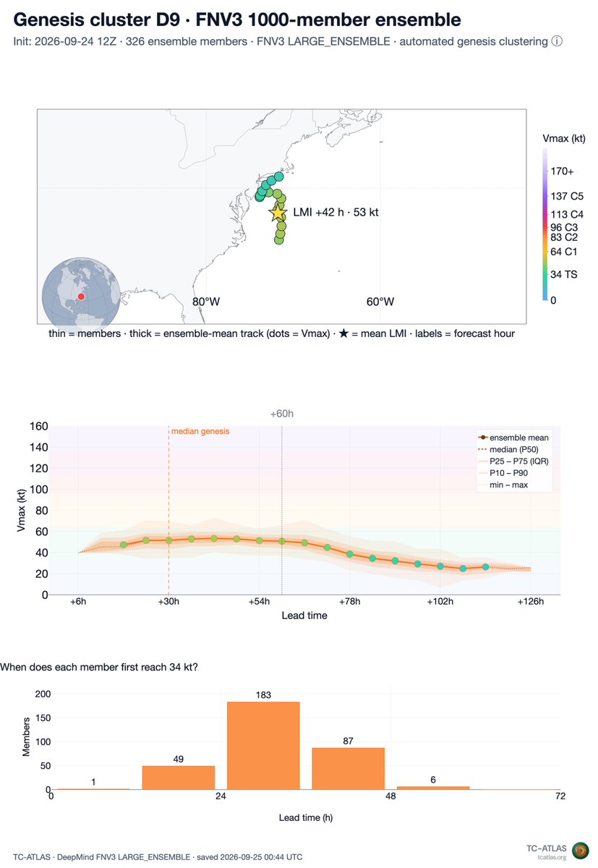598x868 pixels.
Task: Click the 'Lead time (h)' histogram axis label
Action: 306,818
